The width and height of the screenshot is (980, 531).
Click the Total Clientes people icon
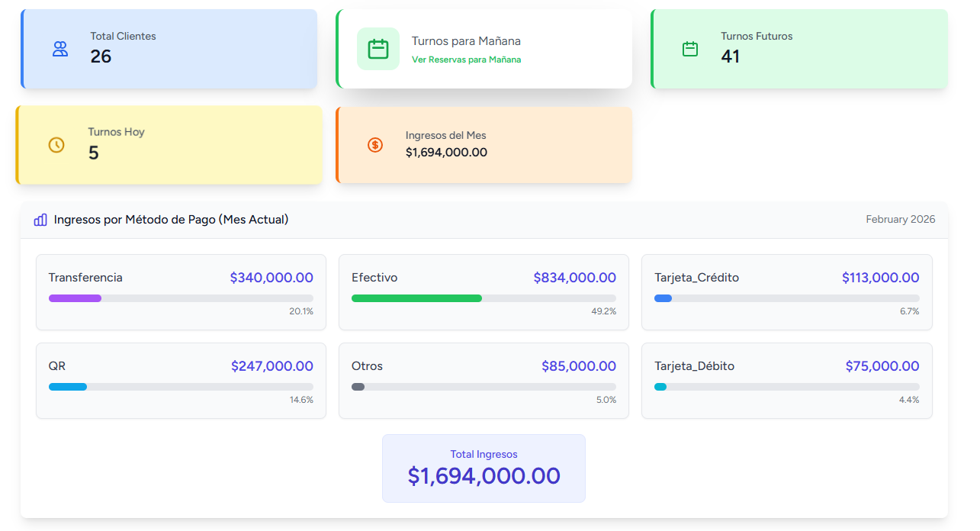[60, 49]
